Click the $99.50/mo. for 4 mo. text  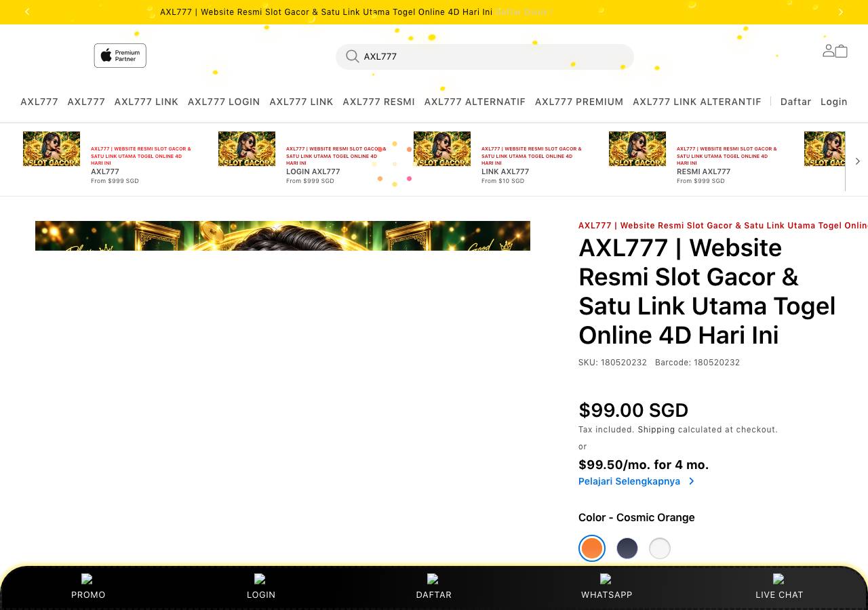coord(644,465)
